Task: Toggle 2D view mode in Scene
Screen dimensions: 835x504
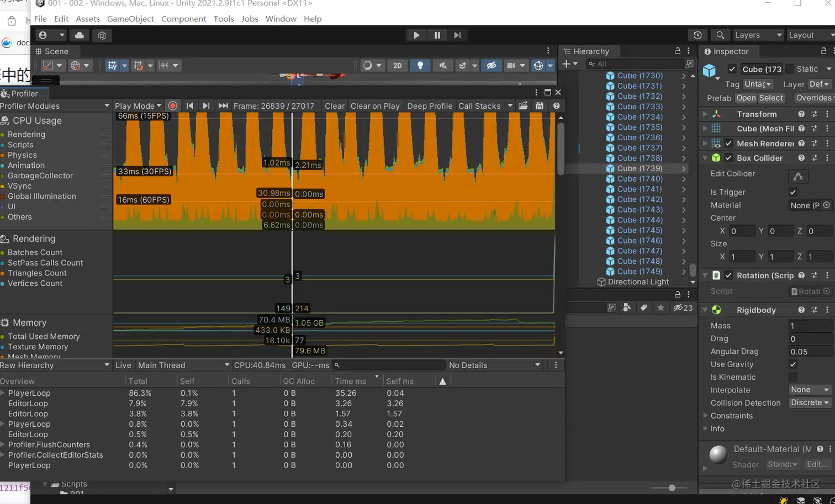Action: coord(398,66)
